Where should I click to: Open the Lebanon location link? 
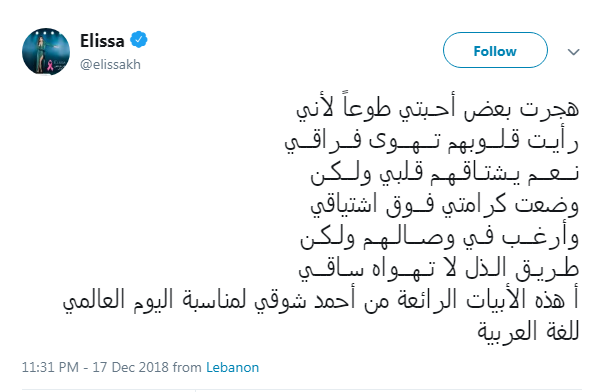coord(233,367)
